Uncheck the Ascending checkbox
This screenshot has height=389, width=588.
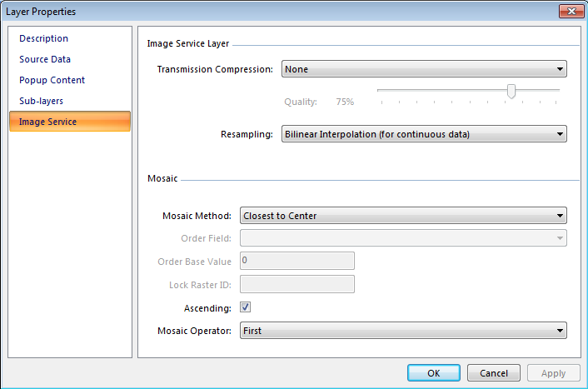pos(246,307)
